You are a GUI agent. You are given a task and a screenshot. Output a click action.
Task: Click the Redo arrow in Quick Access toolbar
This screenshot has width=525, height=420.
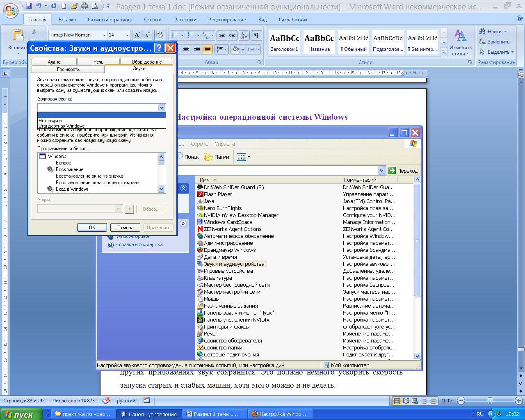(x=54, y=6)
